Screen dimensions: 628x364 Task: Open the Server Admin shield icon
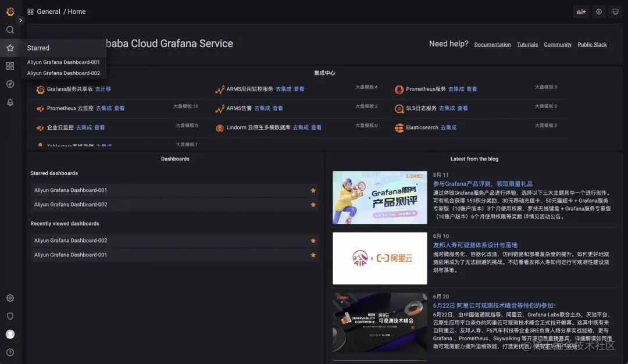10,316
